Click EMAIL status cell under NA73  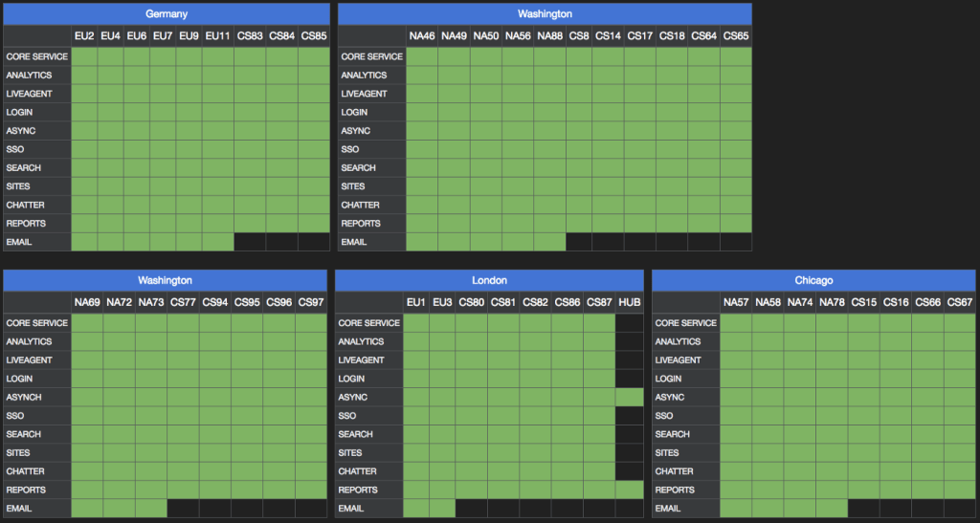(x=151, y=509)
